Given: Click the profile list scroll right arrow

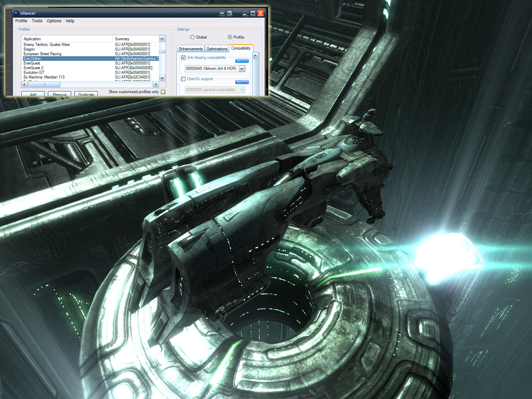Looking at the screenshot, I should [x=156, y=84].
